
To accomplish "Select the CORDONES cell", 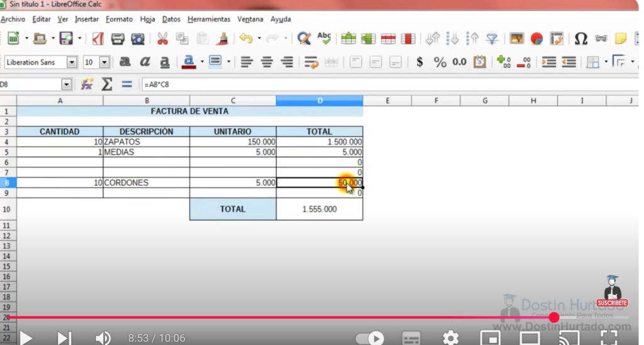I will (147, 182).
